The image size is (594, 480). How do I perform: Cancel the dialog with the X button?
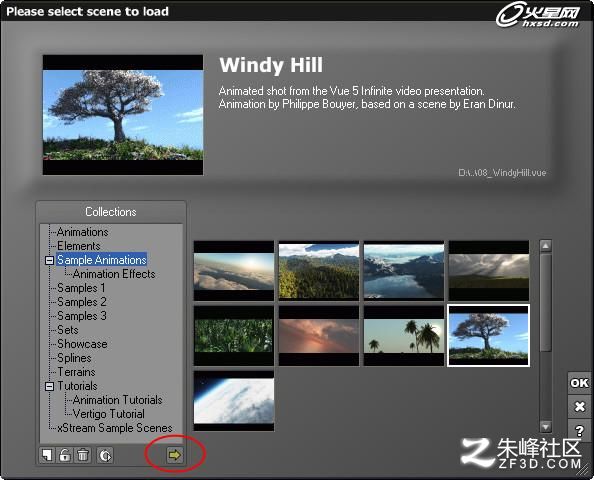click(x=579, y=407)
